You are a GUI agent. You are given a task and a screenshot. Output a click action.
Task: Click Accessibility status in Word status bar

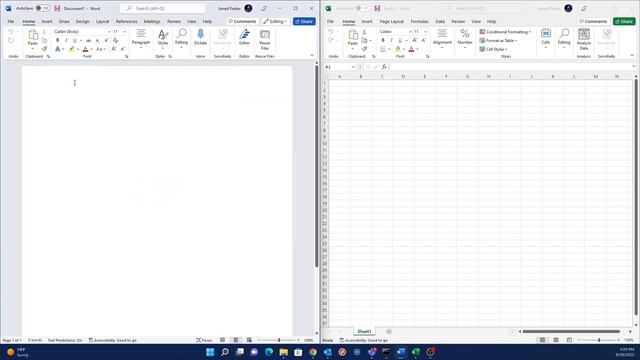113,340
